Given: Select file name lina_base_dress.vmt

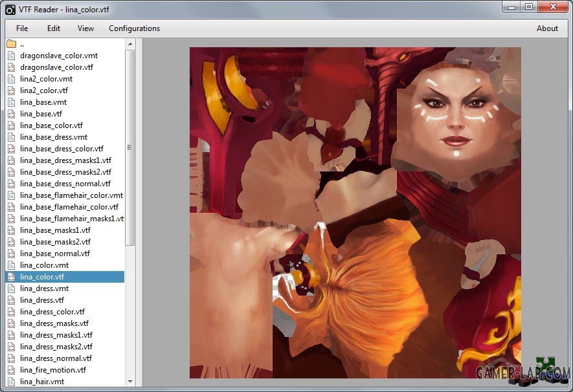Looking at the screenshot, I should click(x=54, y=137).
